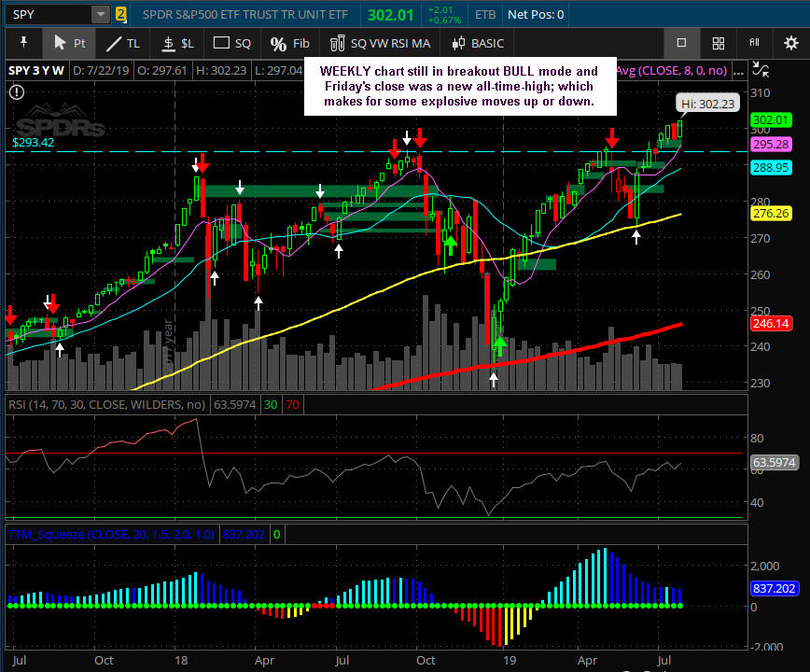Click the yellow symbol link color box
The width and height of the screenshot is (810, 672).
pyautogui.click(x=121, y=14)
